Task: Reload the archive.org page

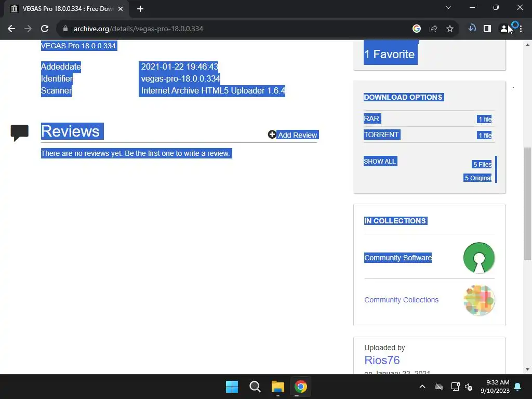Action: pos(45,29)
